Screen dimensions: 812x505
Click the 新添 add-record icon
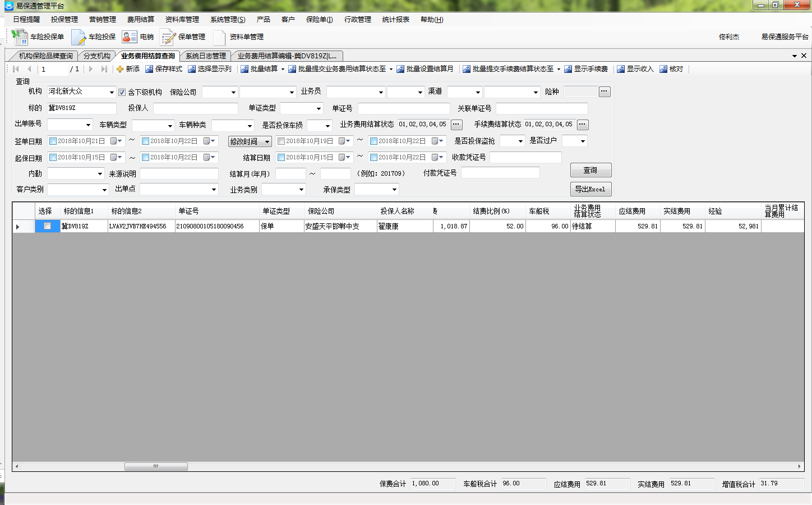click(x=120, y=69)
